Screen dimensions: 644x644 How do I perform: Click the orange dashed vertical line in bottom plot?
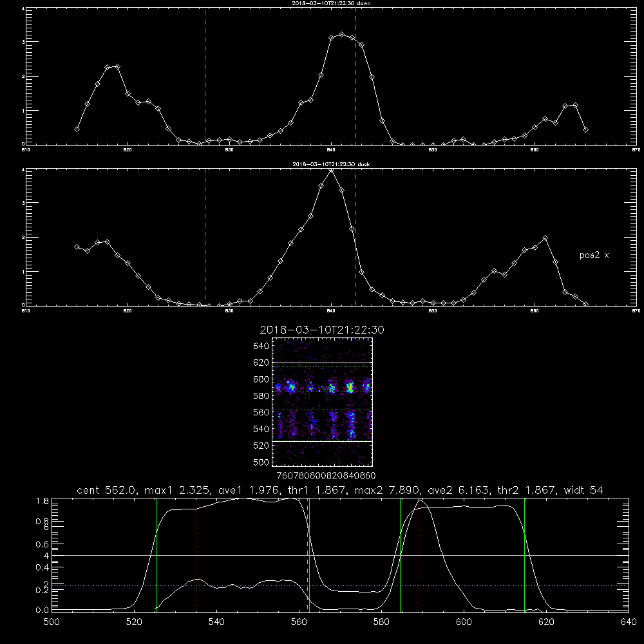(x=307, y=554)
